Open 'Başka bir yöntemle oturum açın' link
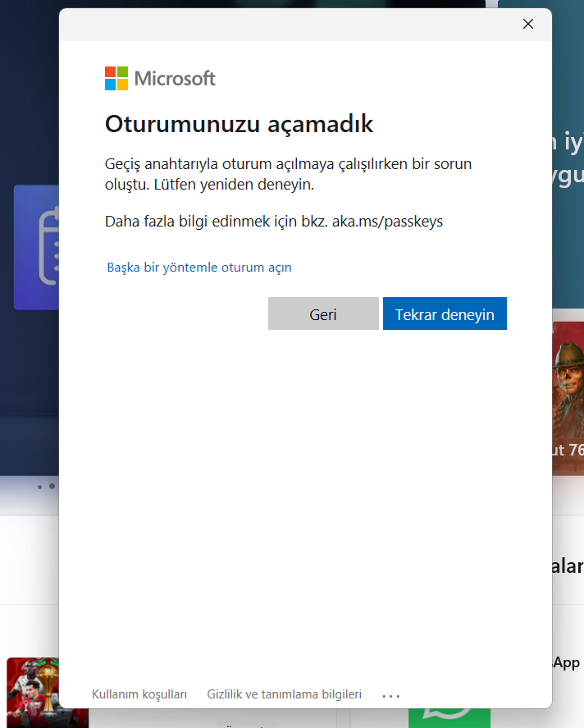The width and height of the screenshot is (584, 728). point(199,268)
